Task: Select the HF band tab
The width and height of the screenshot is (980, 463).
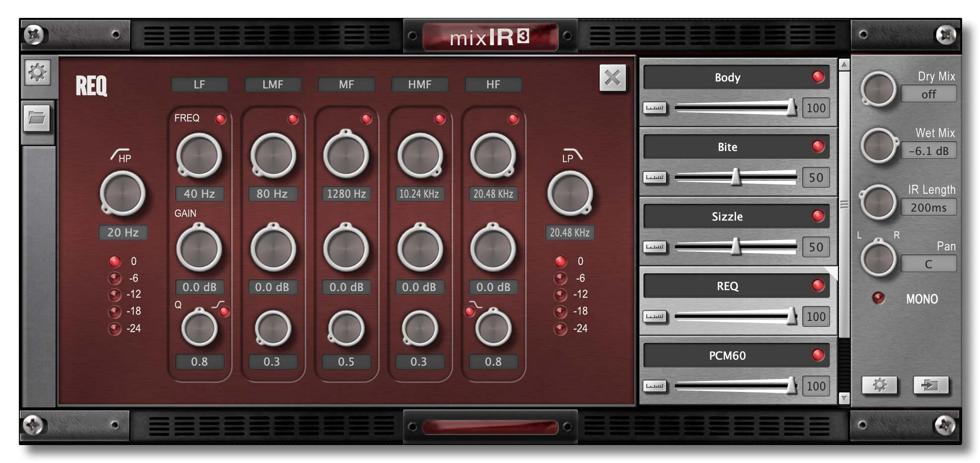Action: [x=493, y=84]
